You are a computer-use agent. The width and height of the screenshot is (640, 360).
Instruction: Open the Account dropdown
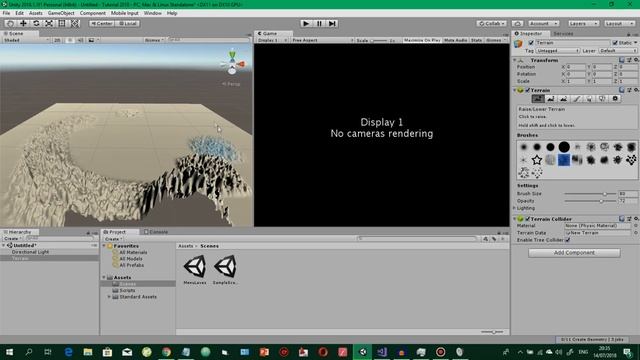point(543,24)
